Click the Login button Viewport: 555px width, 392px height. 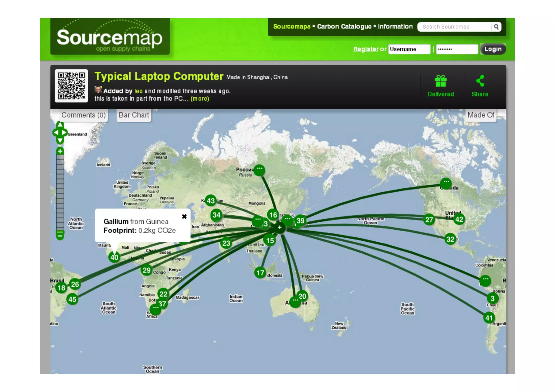(493, 49)
